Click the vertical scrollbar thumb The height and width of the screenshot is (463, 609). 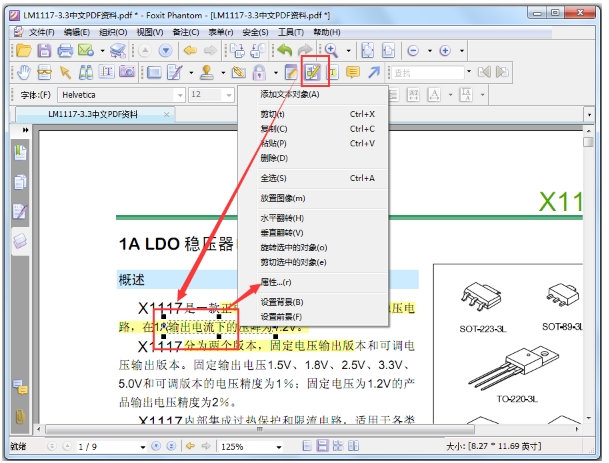(588, 141)
